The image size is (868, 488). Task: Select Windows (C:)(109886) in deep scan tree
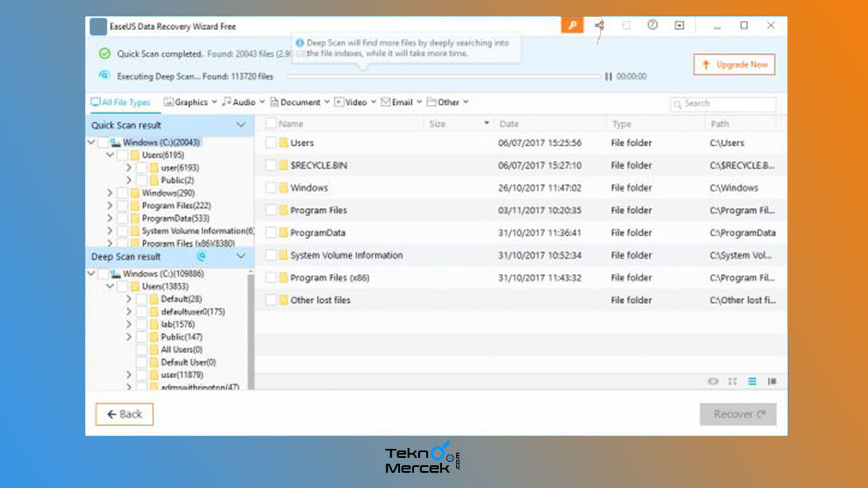163,274
